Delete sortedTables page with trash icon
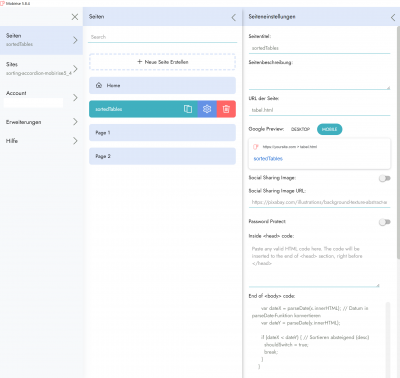This screenshot has width=400, height=378. [226, 109]
